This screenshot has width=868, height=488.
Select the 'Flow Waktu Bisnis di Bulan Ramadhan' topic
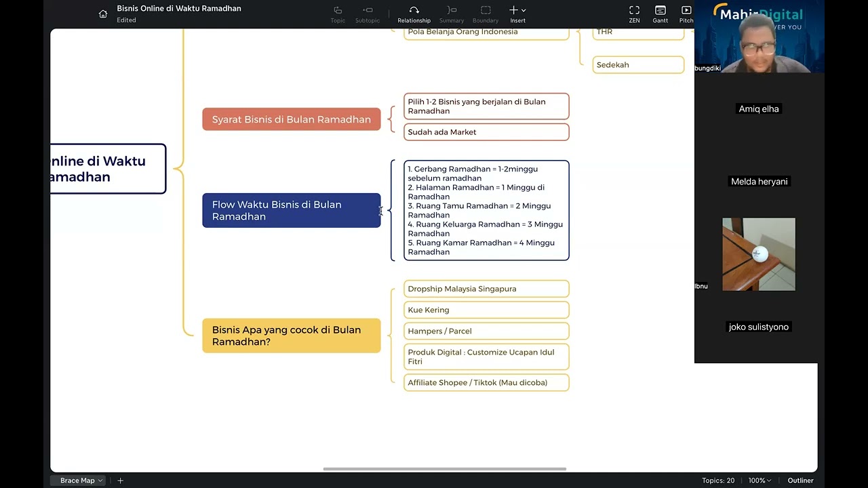pyautogui.click(x=292, y=210)
